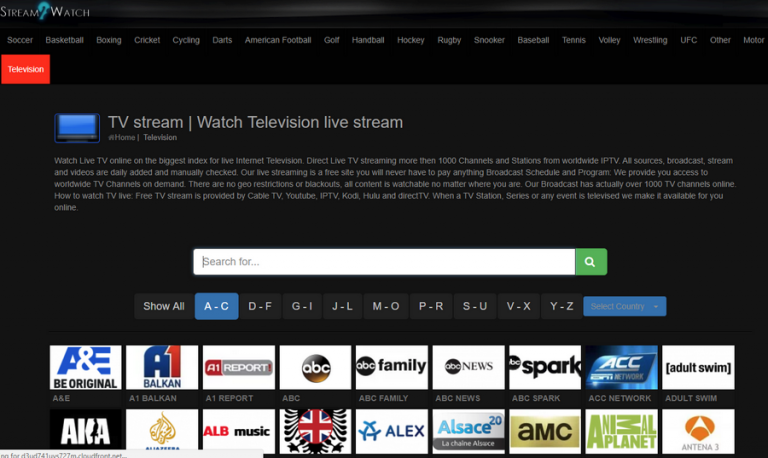768x458 pixels.
Task: Open the Adult Swim channel logo
Action: pos(698,367)
